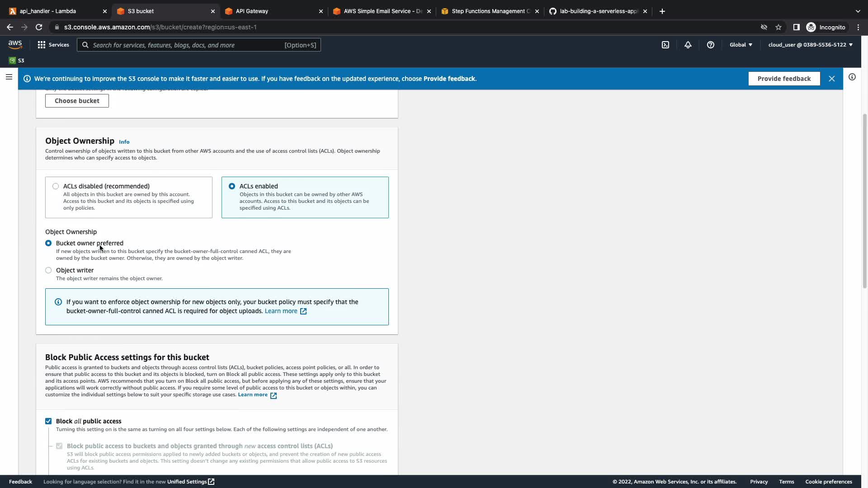Uncheck Block all public access
The width and height of the screenshot is (868, 488).
click(48, 421)
